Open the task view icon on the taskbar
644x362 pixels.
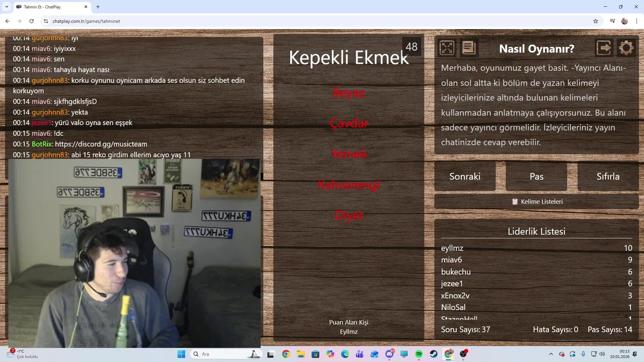pyautogui.click(x=271, y=354)
